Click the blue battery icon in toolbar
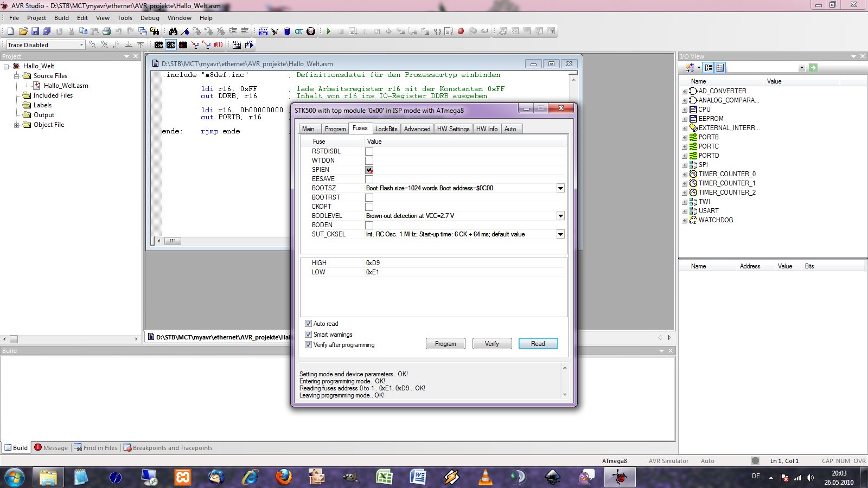Viewport: 868px width, 488px height. (x=287, y=31)
